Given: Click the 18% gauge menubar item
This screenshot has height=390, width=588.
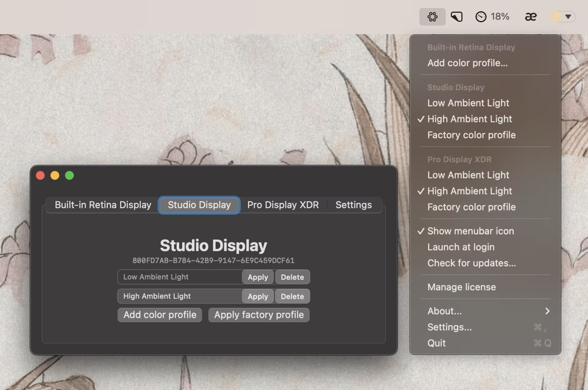Looking at the screenshot, I should pyautogui.click(x=492, y=17).
